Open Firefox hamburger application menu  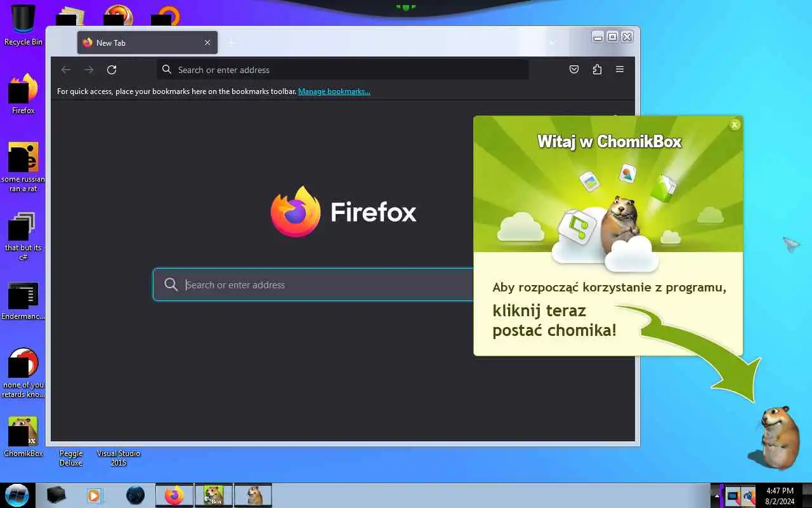pyautogui.click(x=620, y=70)
